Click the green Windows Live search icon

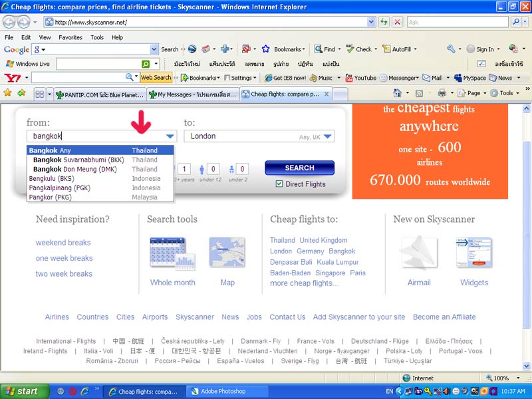(x=145, y=64)
